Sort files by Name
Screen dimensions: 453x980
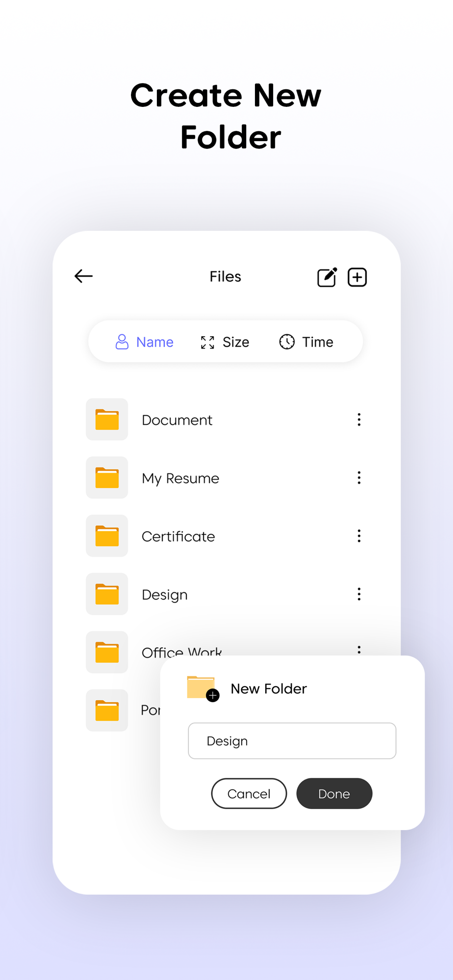[145, 342]
